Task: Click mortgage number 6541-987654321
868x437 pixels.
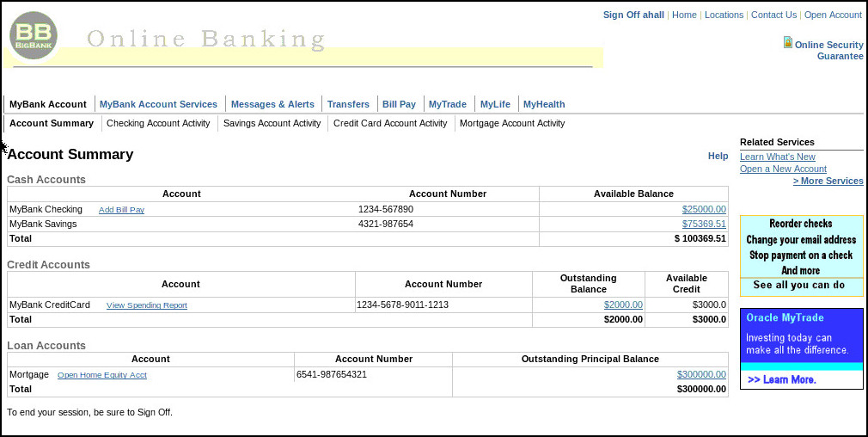Action: (x=332, y=374)
